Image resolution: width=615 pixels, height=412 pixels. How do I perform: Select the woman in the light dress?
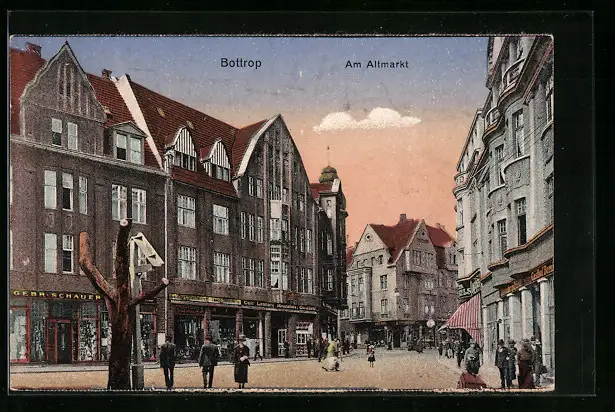331,355
